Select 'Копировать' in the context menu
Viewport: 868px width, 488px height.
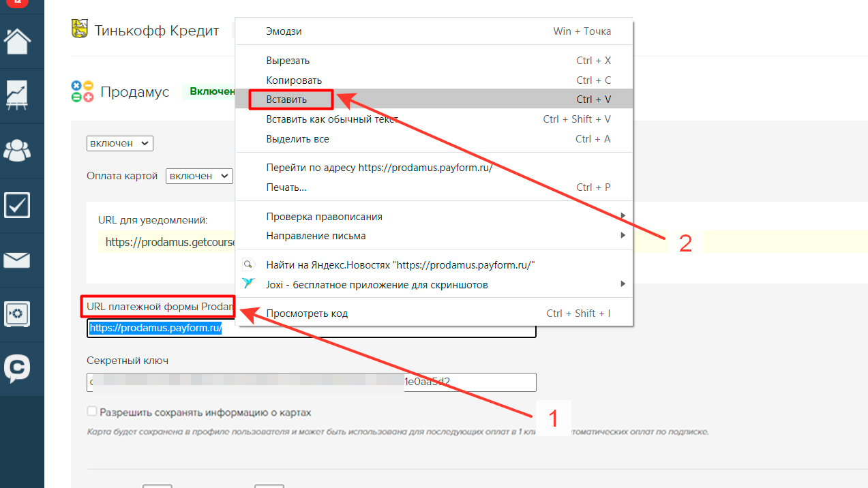click(x=294, y=80)
